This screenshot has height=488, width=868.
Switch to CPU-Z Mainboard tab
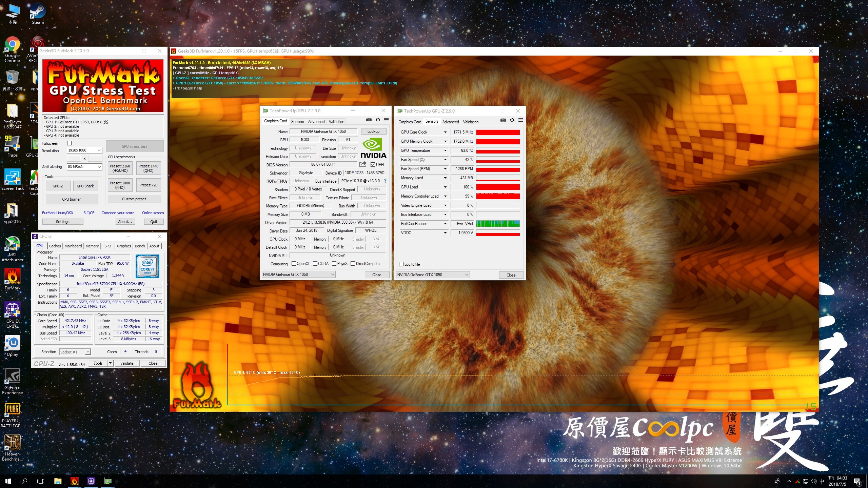click(x=73, y=246)
